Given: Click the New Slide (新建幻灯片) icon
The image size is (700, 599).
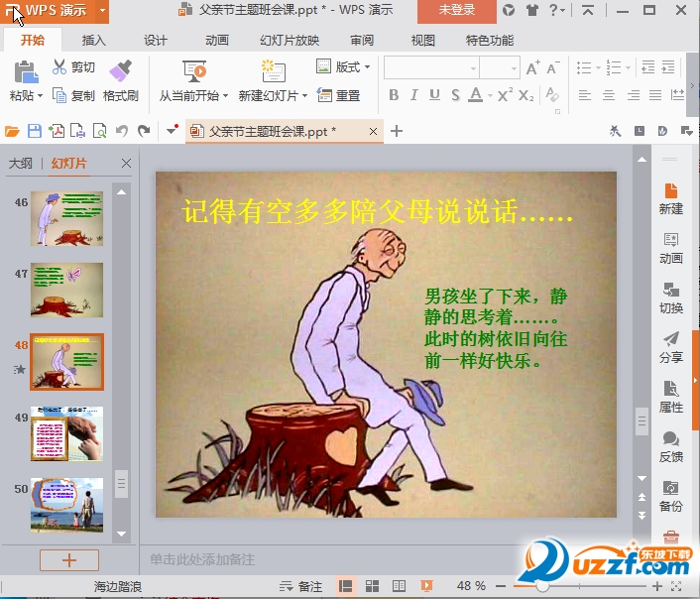Looking at the screenshot, I should 274,71.
